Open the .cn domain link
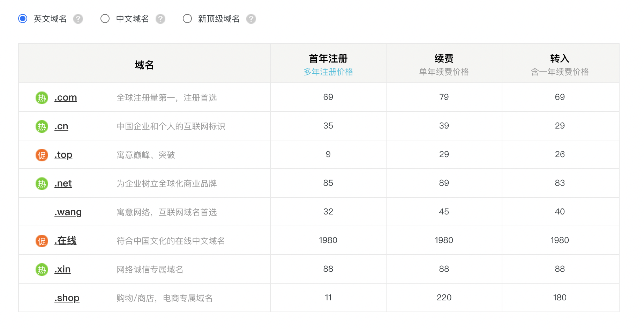Image resolution: width=644 pixels, height=329 pixels. pos(61,126)
